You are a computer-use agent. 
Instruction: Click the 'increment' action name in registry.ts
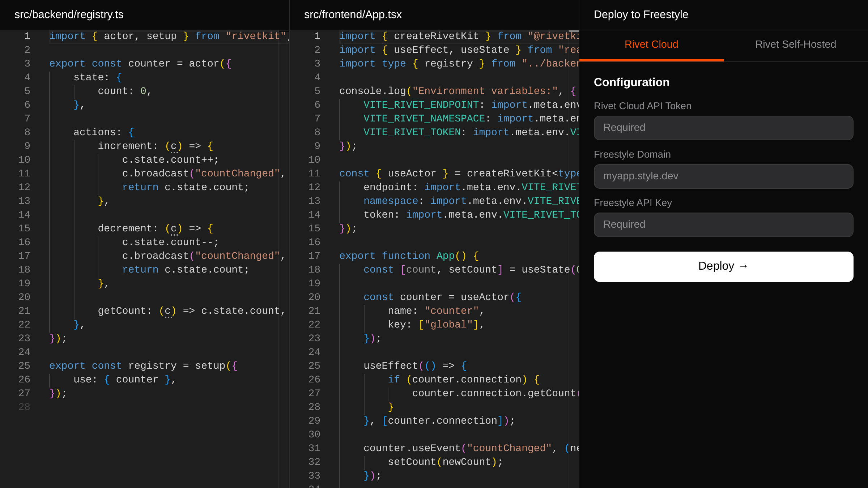[125, 146]
